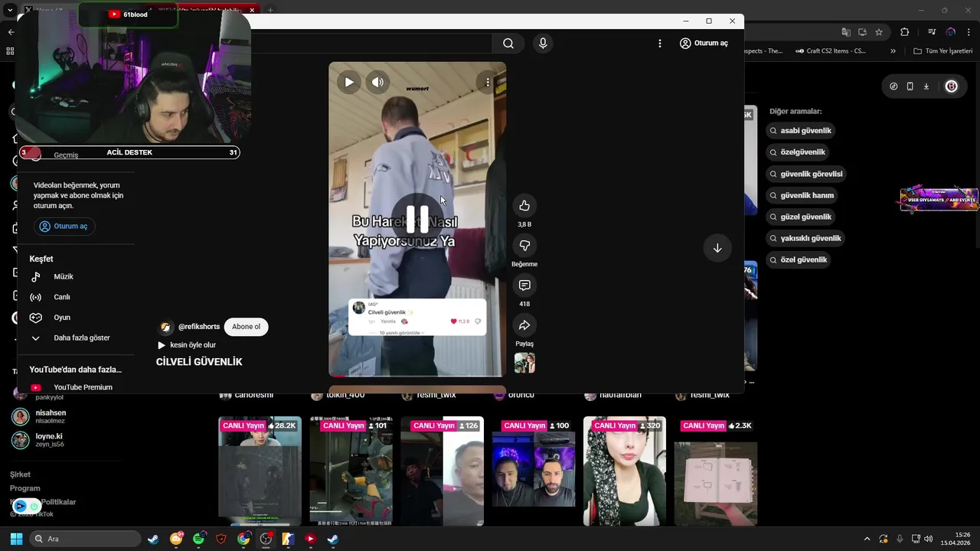Expand hidden bookmarks with the double chevron

pos(893,51)
